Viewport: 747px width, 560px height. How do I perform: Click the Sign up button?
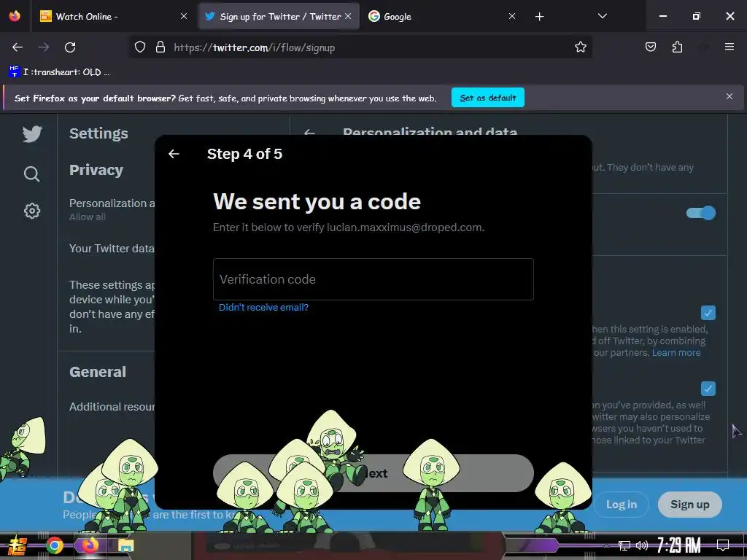click(690, 505)
